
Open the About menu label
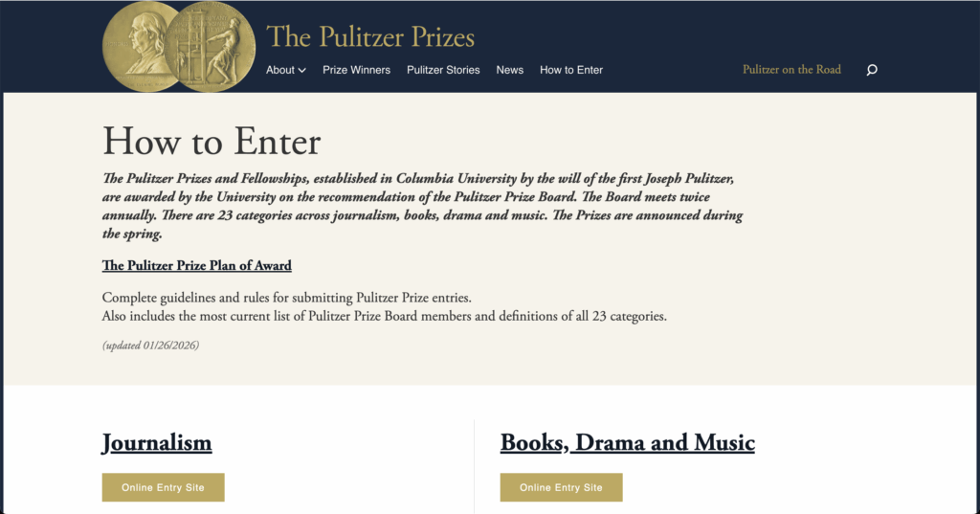point(280,70)
